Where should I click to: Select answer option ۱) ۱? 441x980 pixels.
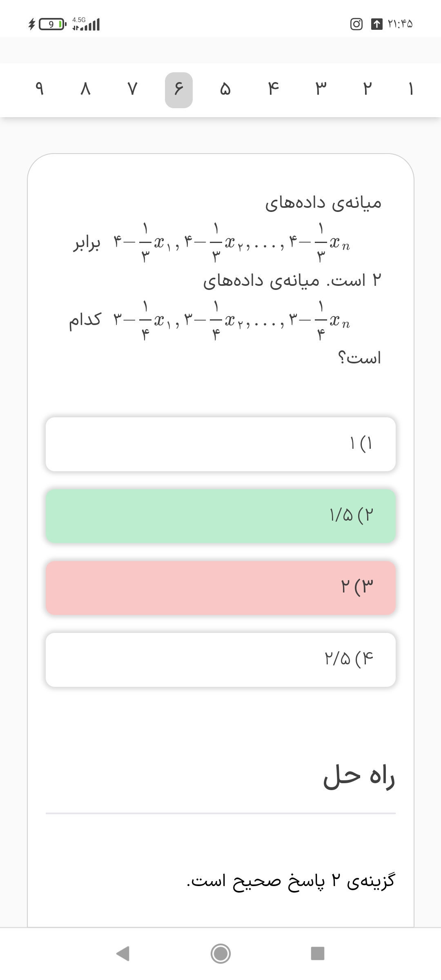pos(220,444)
